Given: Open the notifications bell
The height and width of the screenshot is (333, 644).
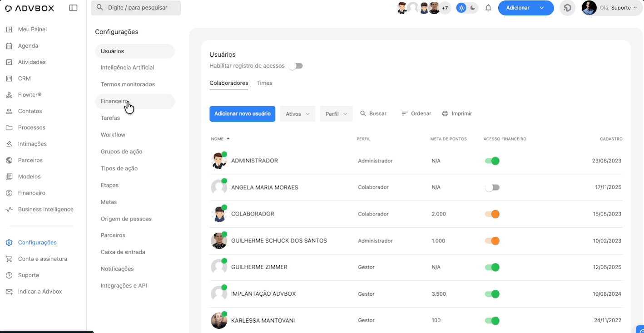Looking at the screenshot, I should pyautogui.click(x=488, y=8).
